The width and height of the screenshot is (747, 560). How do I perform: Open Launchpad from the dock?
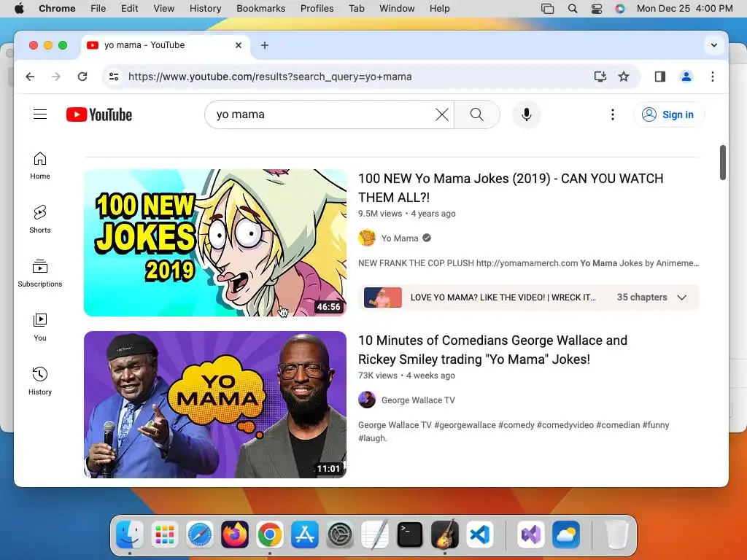click(x=164, y=534)
